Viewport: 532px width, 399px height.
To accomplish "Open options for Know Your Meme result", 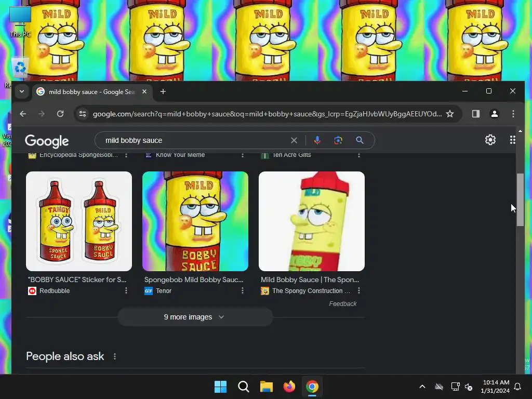I will (x=243, y=155).
